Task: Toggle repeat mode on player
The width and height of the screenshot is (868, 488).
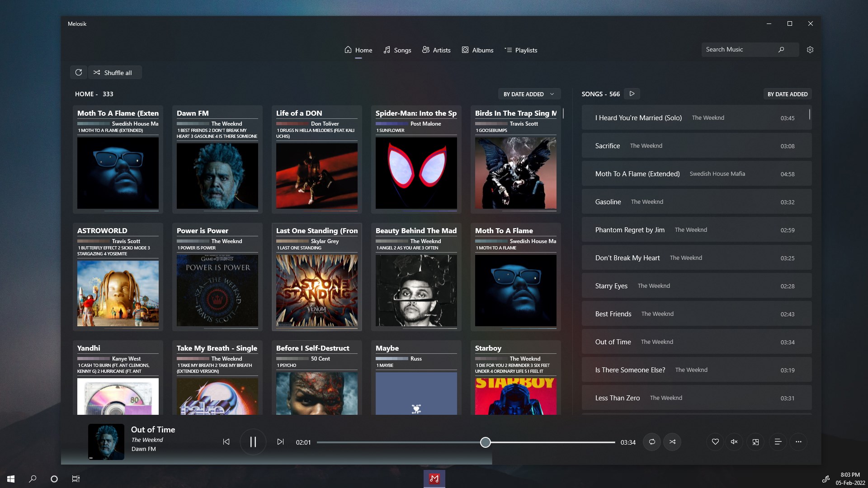Action: tap(652, 442)
